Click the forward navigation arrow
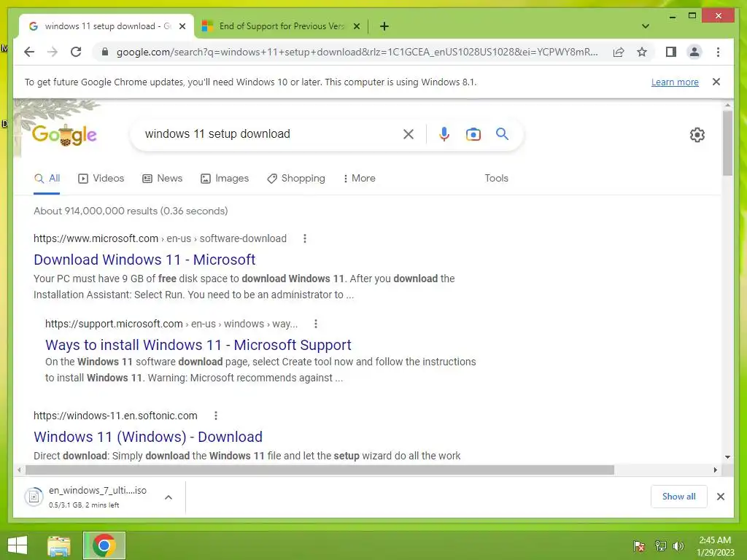The width and height of the screenshot is (747, 560). [x=53, y=52]
